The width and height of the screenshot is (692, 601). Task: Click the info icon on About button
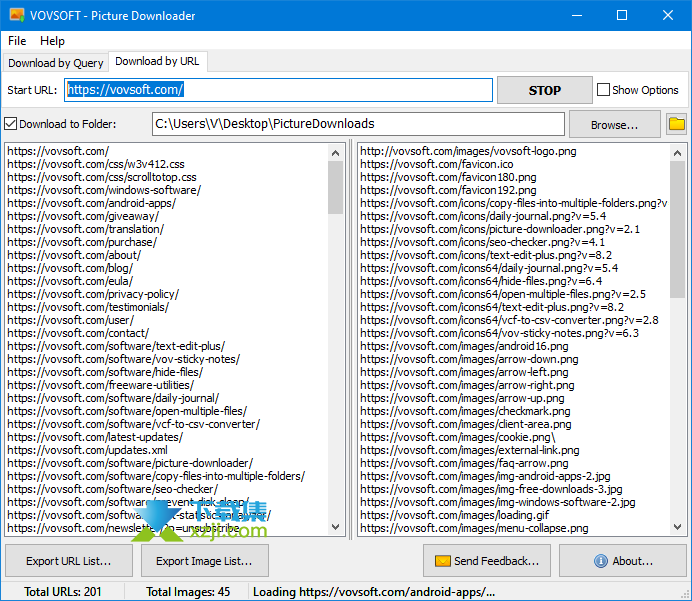[600, 561]
